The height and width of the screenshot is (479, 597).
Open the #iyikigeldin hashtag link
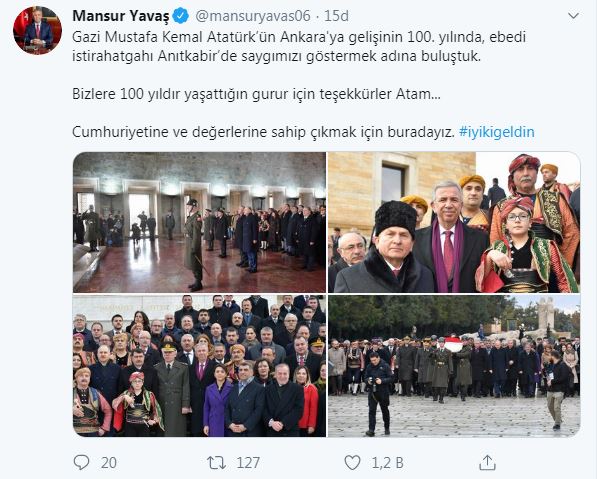[x=497, y=132]
